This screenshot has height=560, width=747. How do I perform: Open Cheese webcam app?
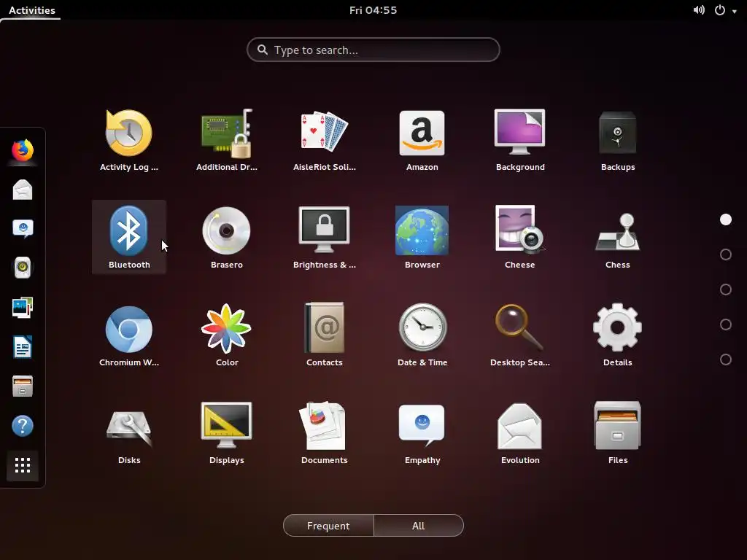520,237
